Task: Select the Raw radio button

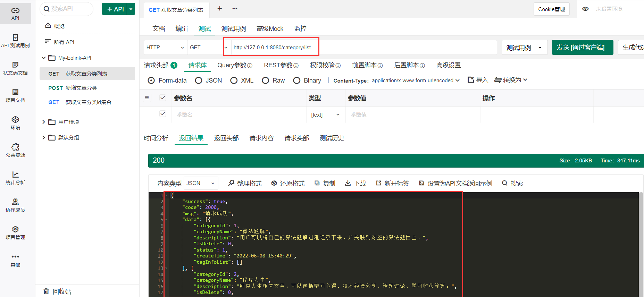Action: point(266,80)
